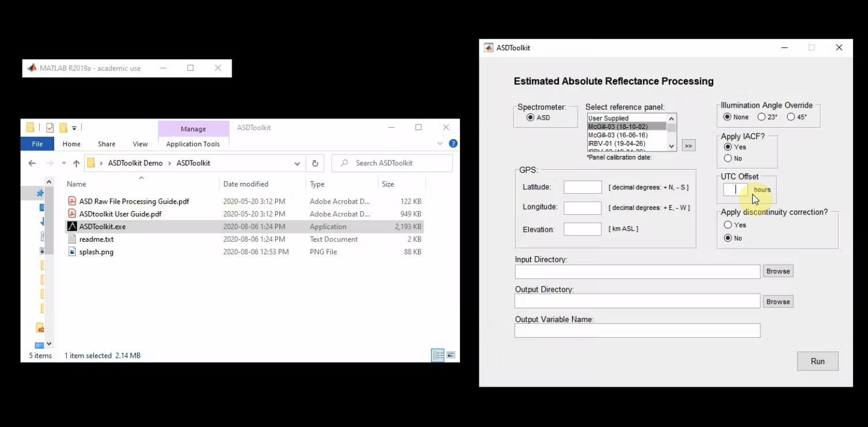Image resolution: width=868 pixels, height=427 pixels.
Task: Click the folder icon in the address bar
Action: coord(91,163)
